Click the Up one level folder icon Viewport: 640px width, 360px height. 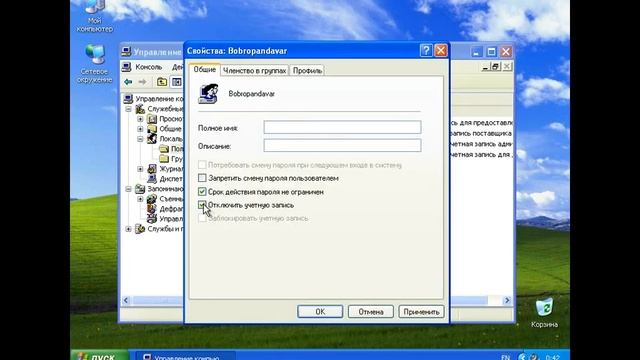click(x=162, y=82)
